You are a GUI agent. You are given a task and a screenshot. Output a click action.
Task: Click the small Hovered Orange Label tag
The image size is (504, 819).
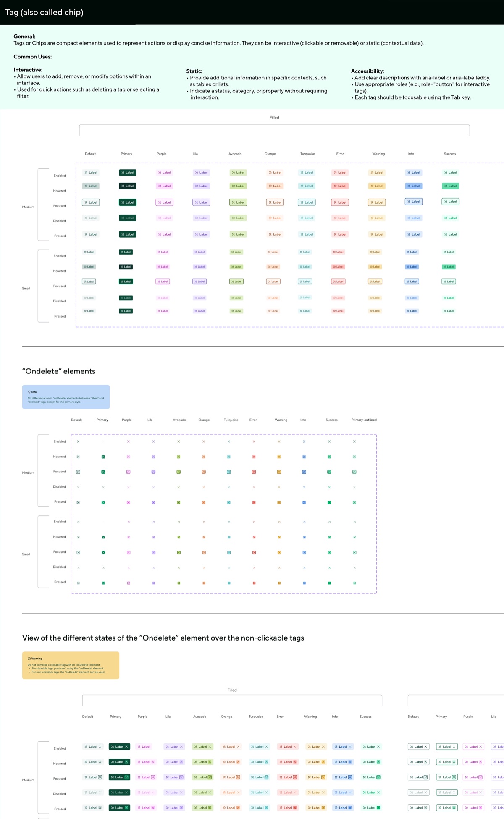273,267
